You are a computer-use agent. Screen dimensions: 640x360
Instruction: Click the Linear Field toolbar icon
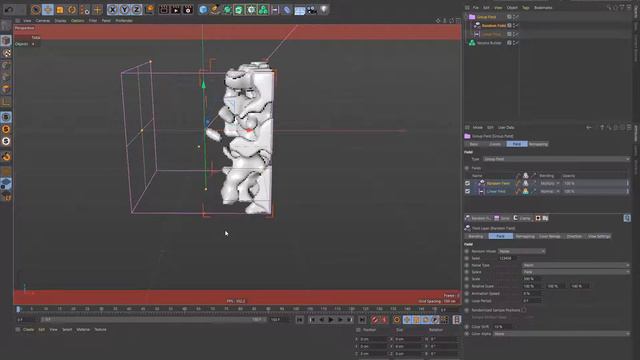click(275, 9)
